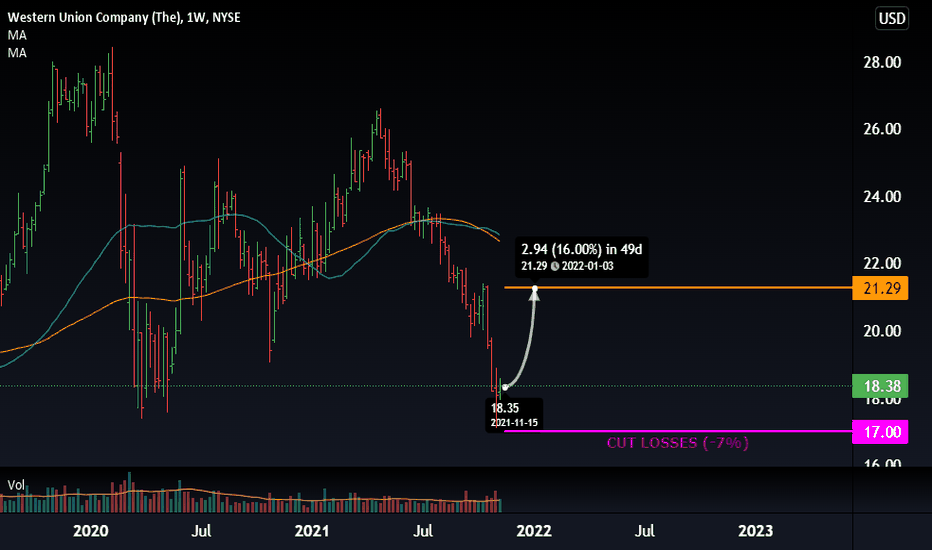Click the 22.00 price axis label
The image size is (932, 550).
click(x=882, y=263)
